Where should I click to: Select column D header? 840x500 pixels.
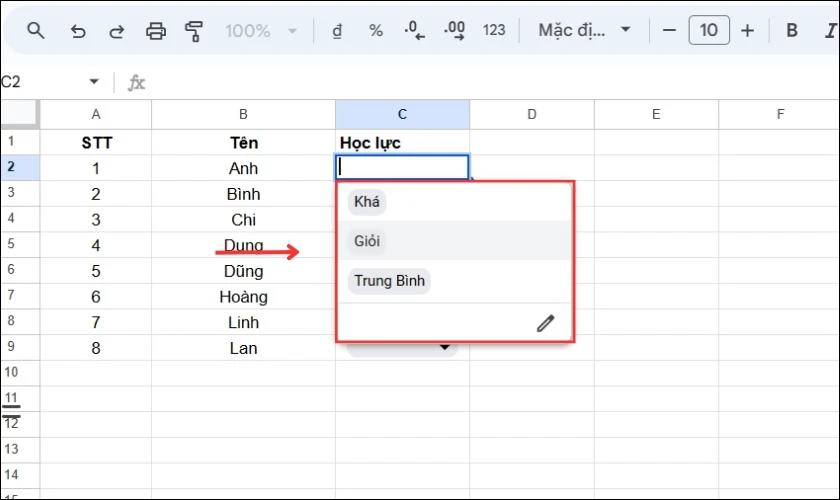[532, 114]
